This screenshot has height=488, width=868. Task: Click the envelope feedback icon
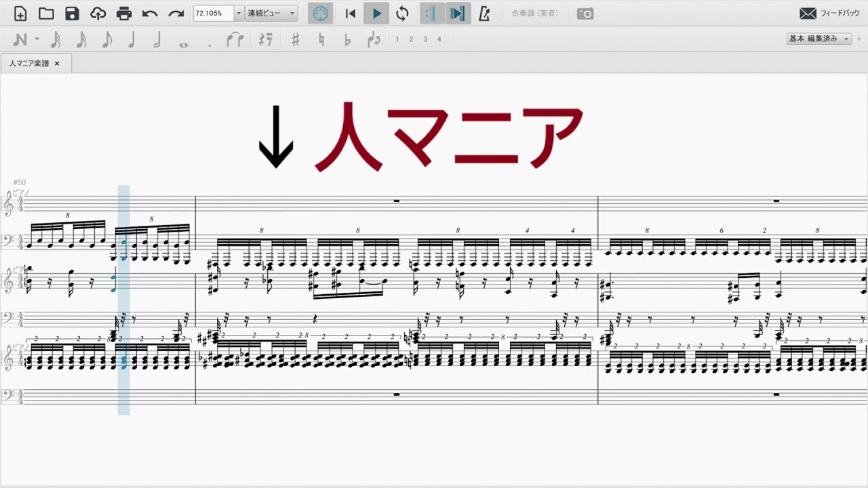point(808,14)
